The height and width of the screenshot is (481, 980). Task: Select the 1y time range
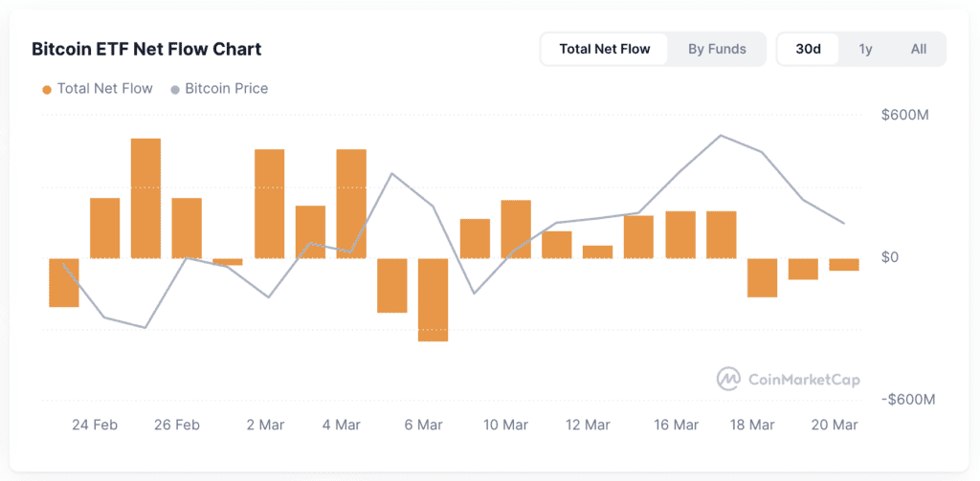(865, 49)
